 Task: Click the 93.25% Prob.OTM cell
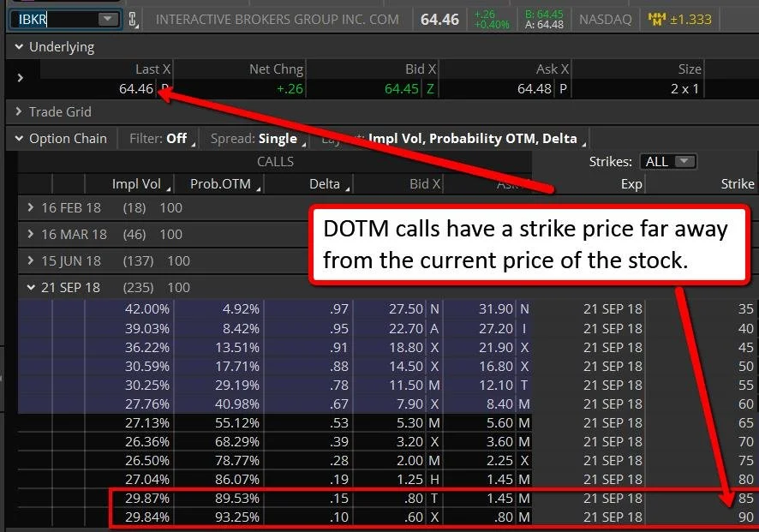tap(237, 517)
